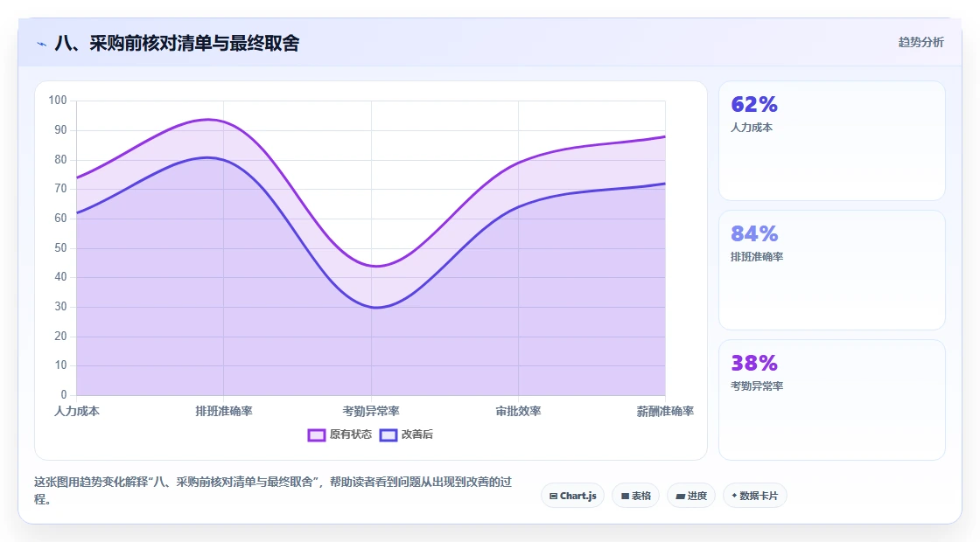Click the Chart.js tag button
Viewport: 980px width, 542px height.
tap(572, 496)
